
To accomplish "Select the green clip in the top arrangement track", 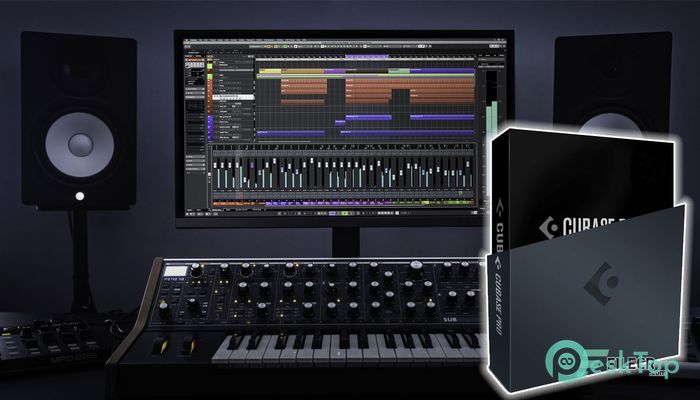I will [x=399, y=71].
